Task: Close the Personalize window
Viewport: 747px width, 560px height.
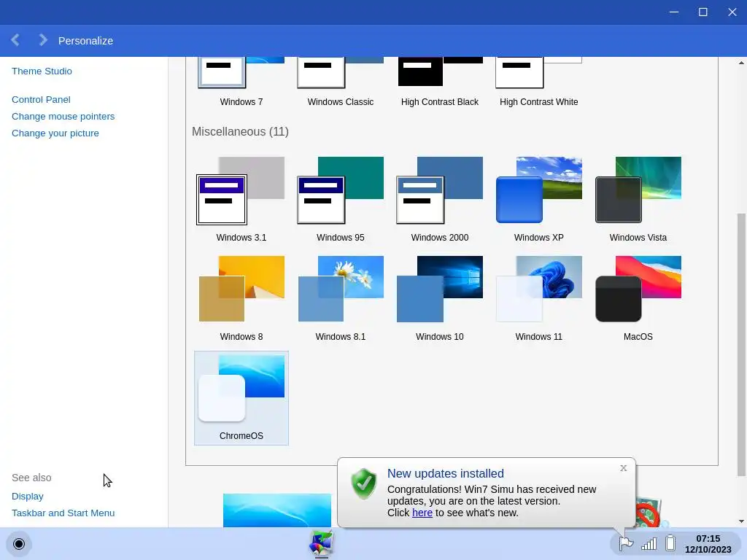Action: click(x=732, y=12)
